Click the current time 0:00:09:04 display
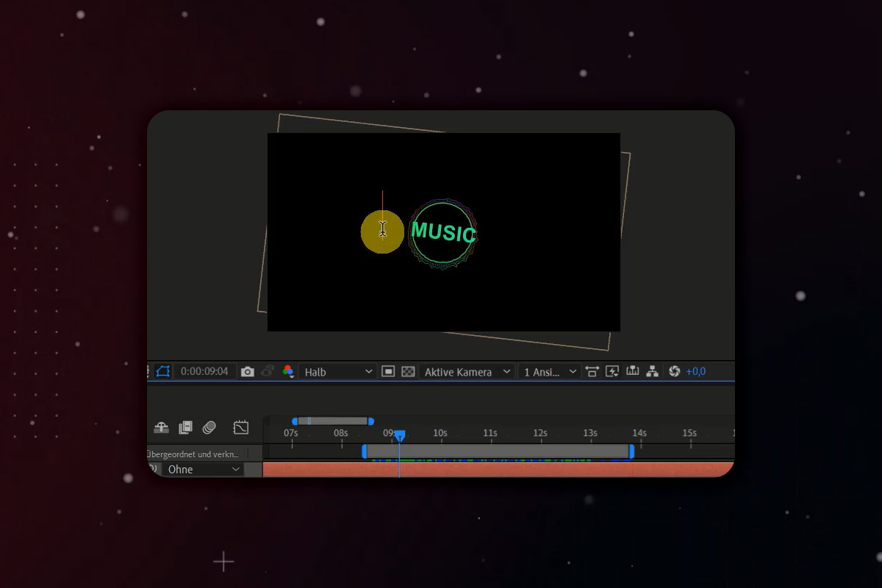The height and width of the screenshot is (588, 882). [x=204, y=372]
